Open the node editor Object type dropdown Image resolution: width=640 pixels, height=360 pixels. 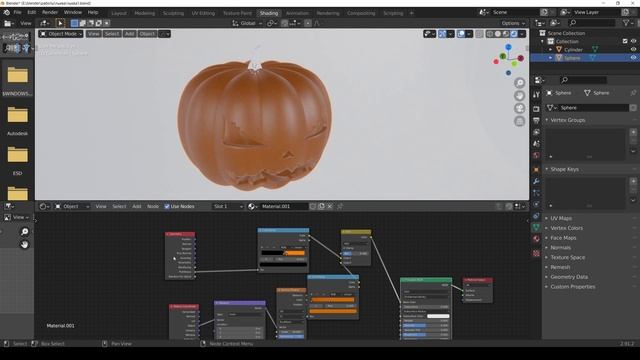[x=72, y=206]
